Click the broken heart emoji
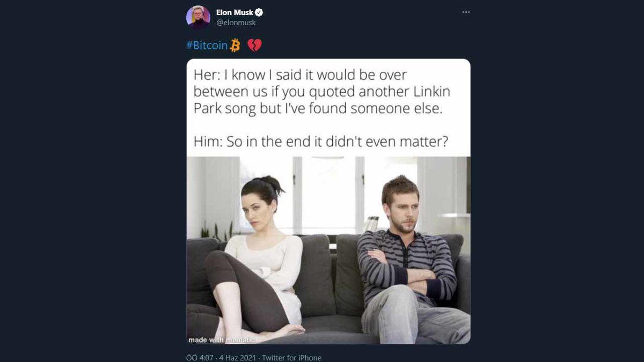This screenshot has width=644, height=362. (x=254, y=46)
